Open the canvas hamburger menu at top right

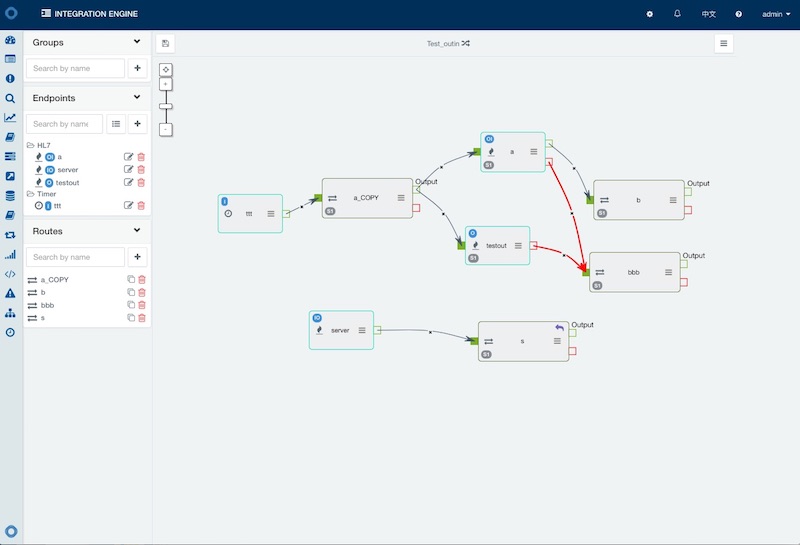pyautogui.click(x=724, y=43)
